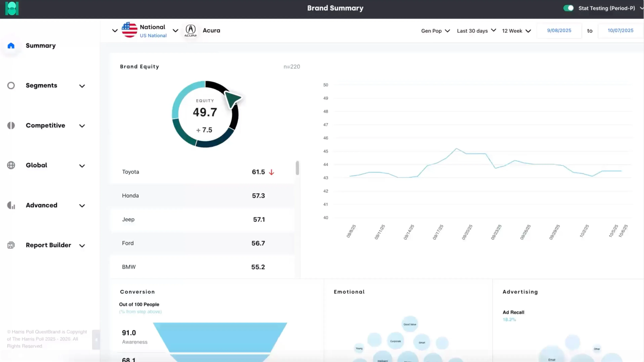Click the Segments circle icon
The image size is (644, 362).
pos(11,86)
